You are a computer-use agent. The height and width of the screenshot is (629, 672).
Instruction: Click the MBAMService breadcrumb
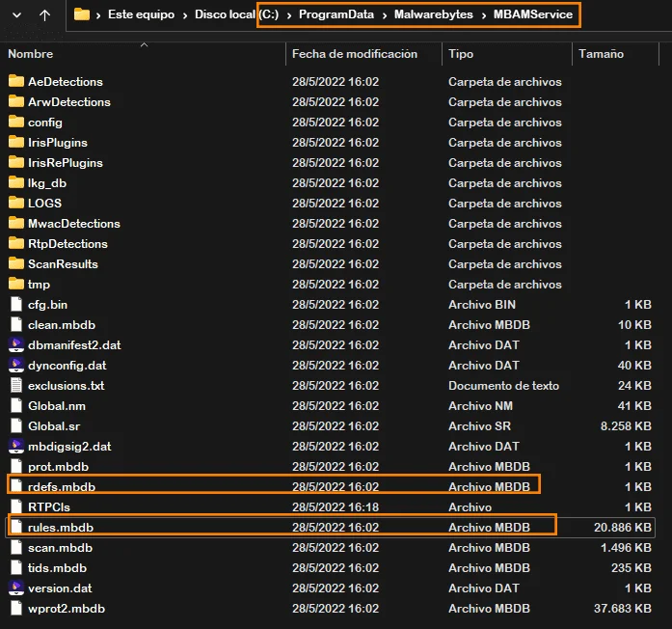533,14
